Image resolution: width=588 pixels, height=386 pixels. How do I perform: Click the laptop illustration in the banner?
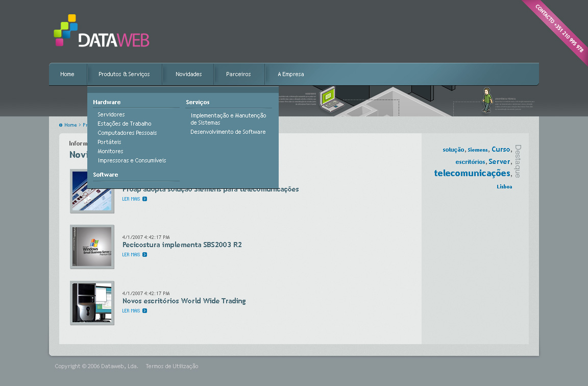click(x=328, y=99)
